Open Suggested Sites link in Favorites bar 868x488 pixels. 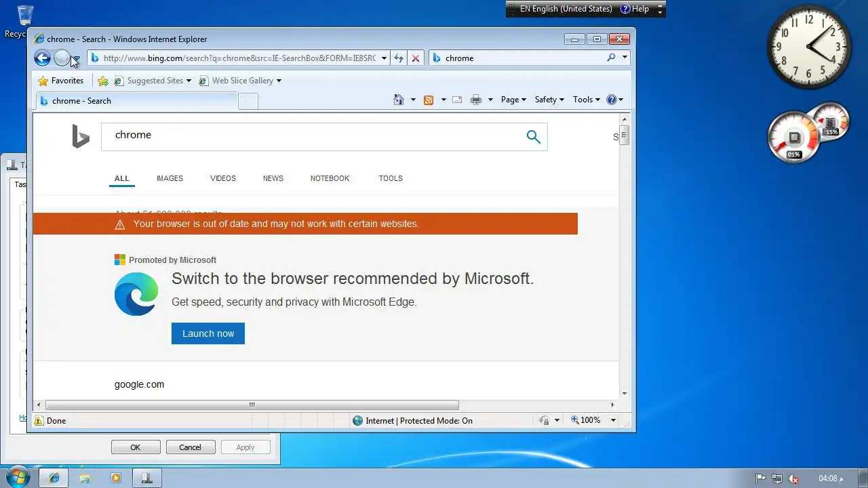pyautogui.click(x=149, y=81)
